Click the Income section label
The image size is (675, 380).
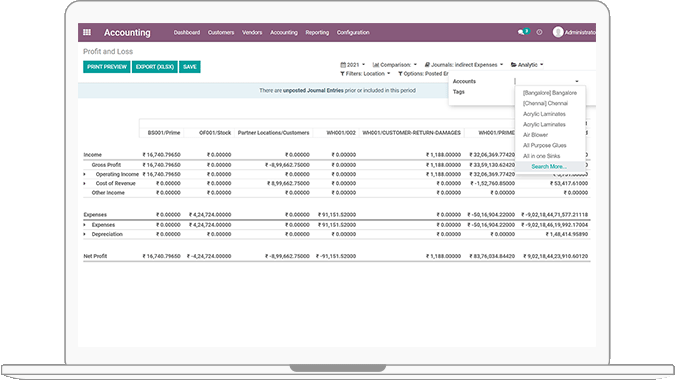pos(93,154)
